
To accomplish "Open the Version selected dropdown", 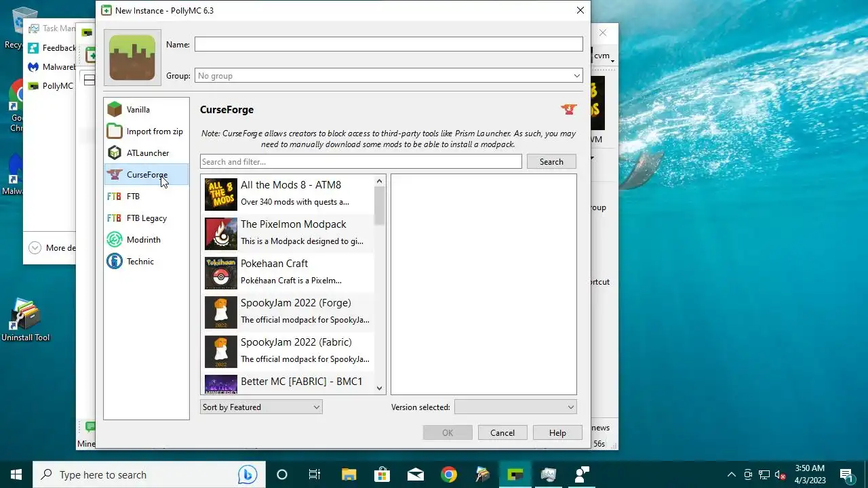I will click(515, 407).
